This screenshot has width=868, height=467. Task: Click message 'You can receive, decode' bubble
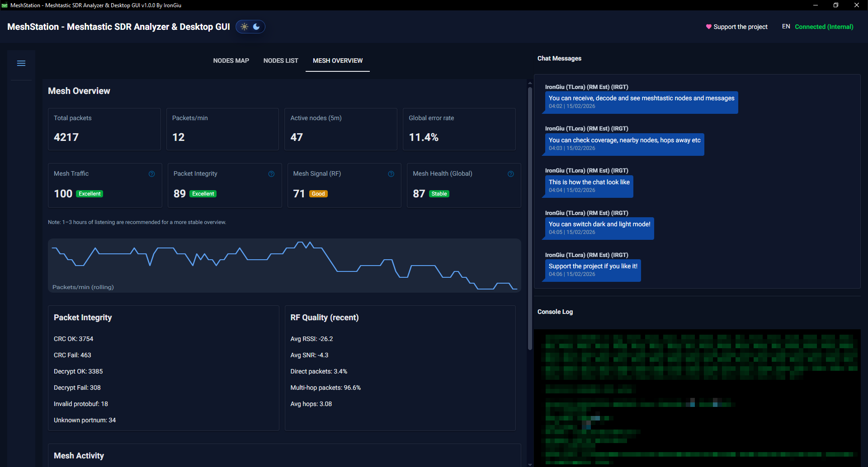tap(642, 102)
